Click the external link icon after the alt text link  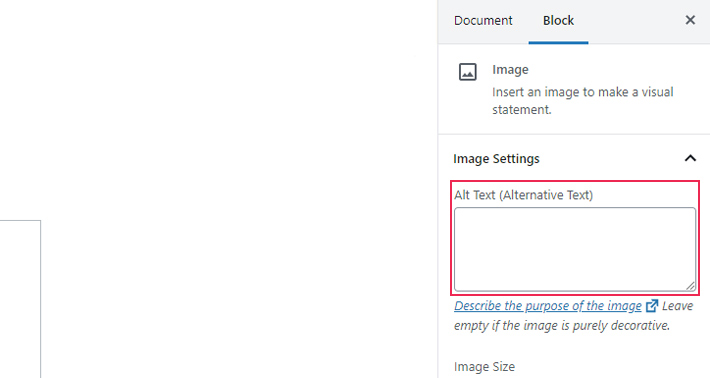652,306
